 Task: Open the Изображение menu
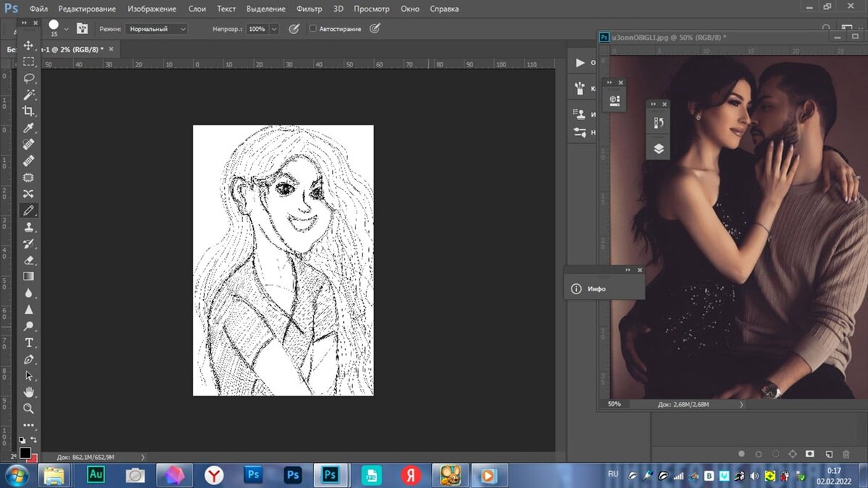coord(151,9)
